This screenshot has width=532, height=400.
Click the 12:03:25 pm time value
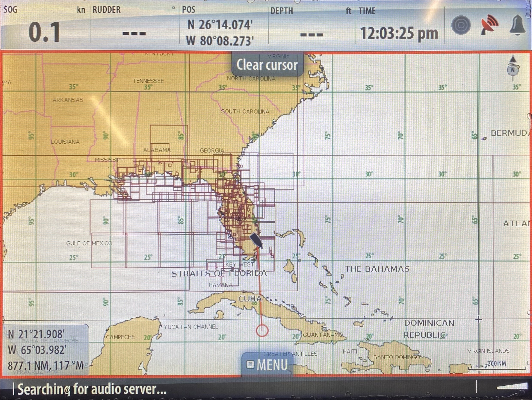pyautogui.click(x=399, y=33)
